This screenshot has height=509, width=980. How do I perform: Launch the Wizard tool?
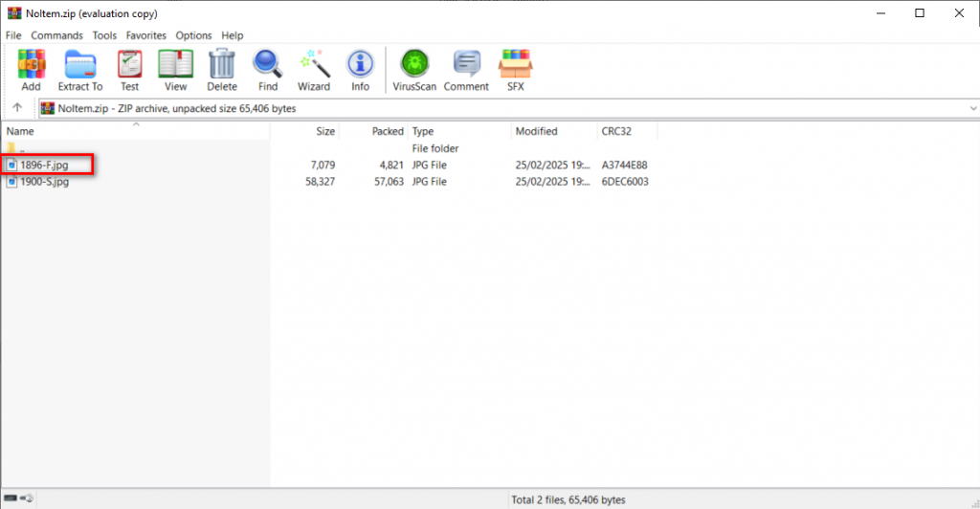(x=314, y=70)
